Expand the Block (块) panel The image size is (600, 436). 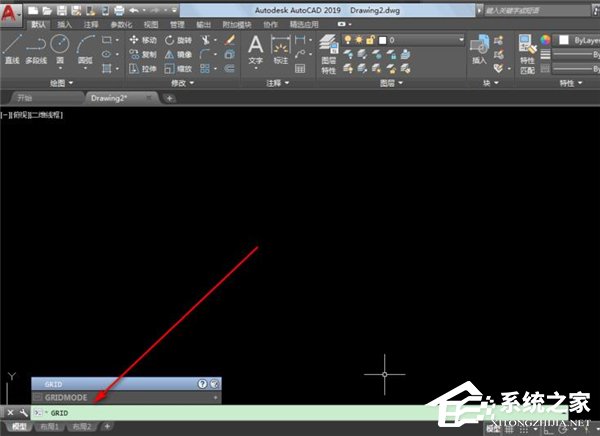point(491,83)
